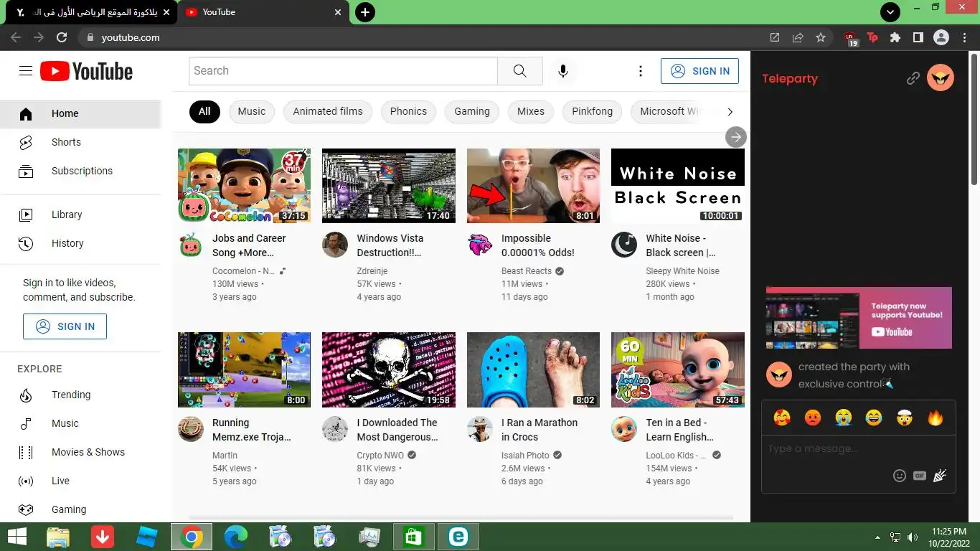
Task: Focus the Teleparty message field
Action: pos(859,449)
